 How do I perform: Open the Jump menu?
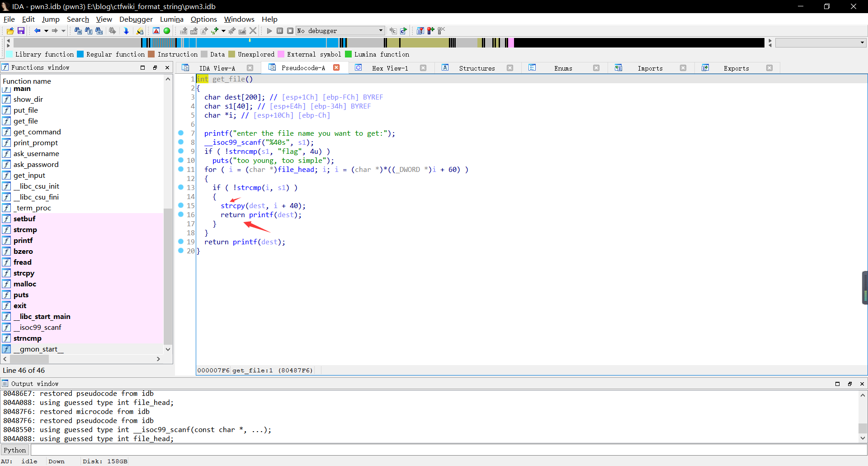(x=51, y=19)
